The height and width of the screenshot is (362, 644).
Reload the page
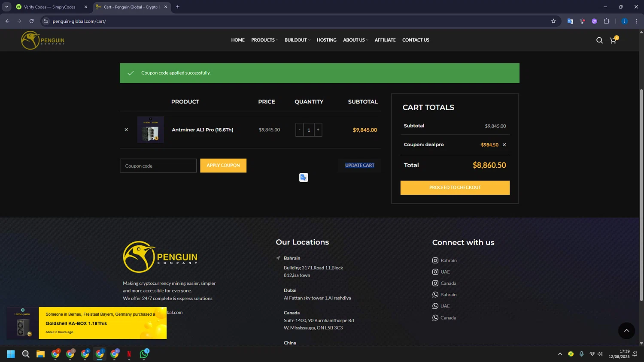(x=31, y=21)
